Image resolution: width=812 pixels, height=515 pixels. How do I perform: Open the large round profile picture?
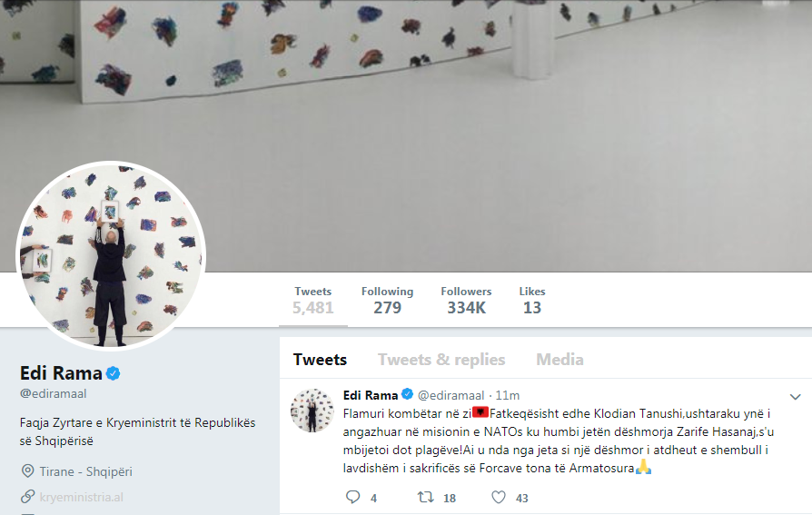coord(111,256)
